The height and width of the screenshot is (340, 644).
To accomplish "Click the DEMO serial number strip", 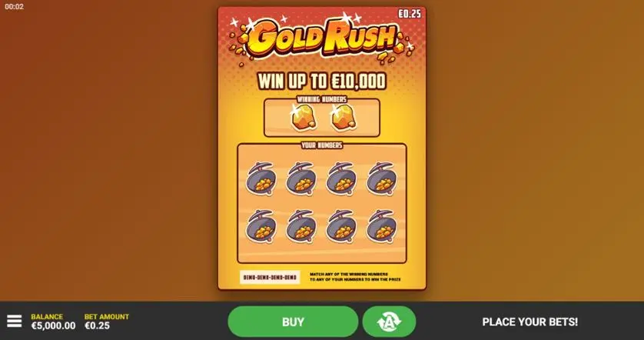I will [270, 278].
